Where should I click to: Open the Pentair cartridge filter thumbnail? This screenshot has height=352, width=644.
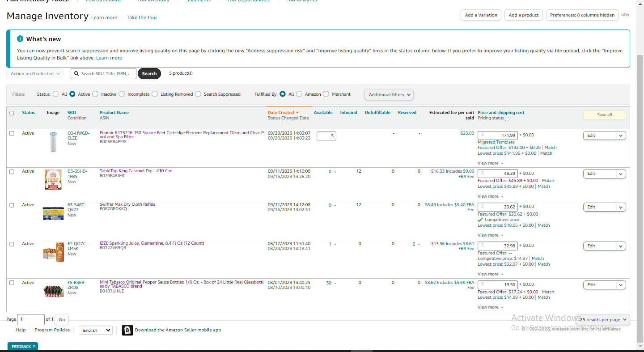click(x=53, y=142)
